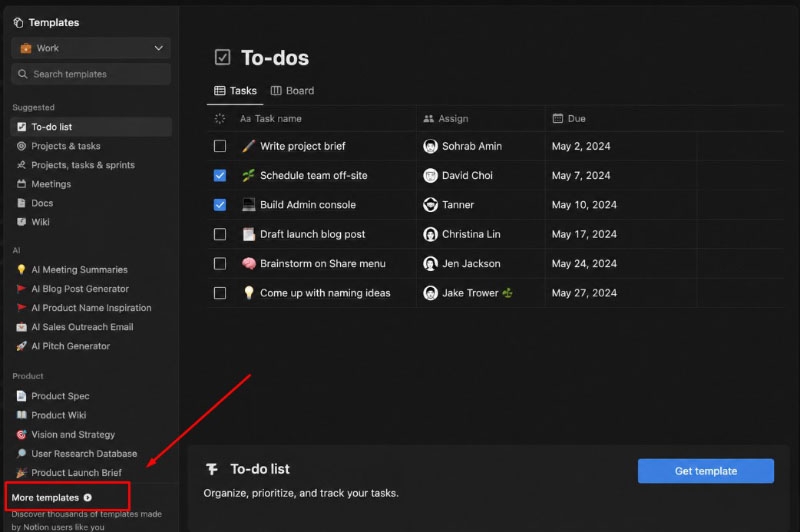The height and width of the screenshot is (532, 800).
Task: Click the AI Meeting Summaries lightbulb icon
Action: coord(21,269)
